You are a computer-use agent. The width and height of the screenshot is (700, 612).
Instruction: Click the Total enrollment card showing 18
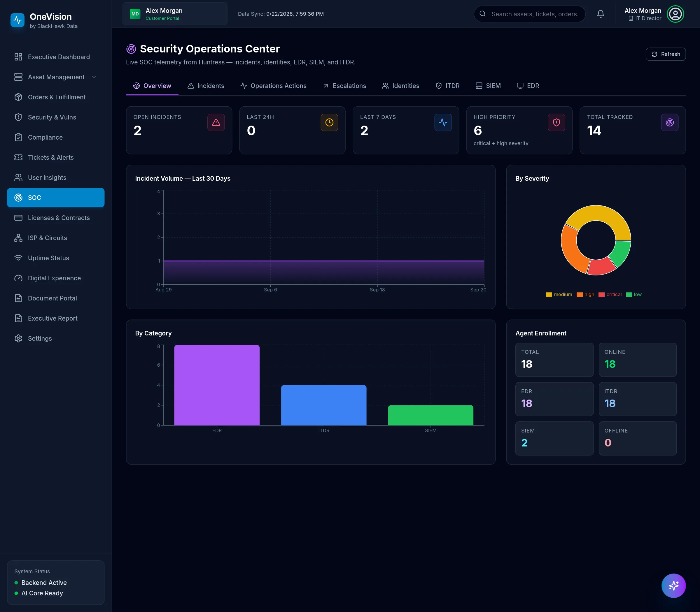coord(554,360)
